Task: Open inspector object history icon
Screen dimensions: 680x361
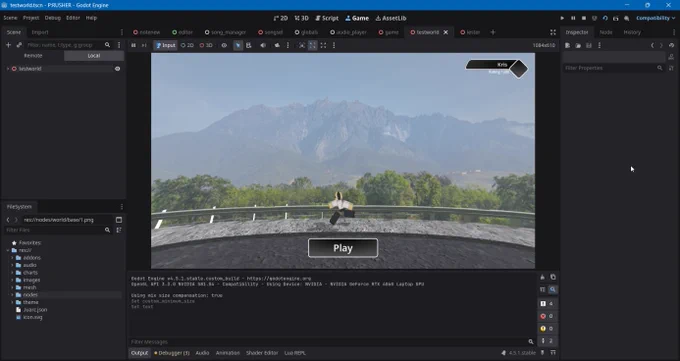Action: tap(671, 45)
